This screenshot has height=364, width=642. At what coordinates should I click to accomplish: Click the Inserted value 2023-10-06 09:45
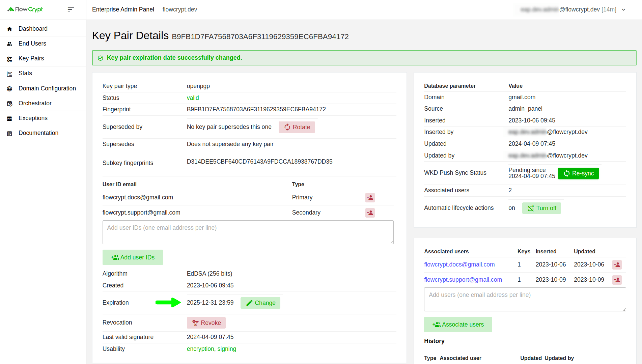click(x=532, y=120)
